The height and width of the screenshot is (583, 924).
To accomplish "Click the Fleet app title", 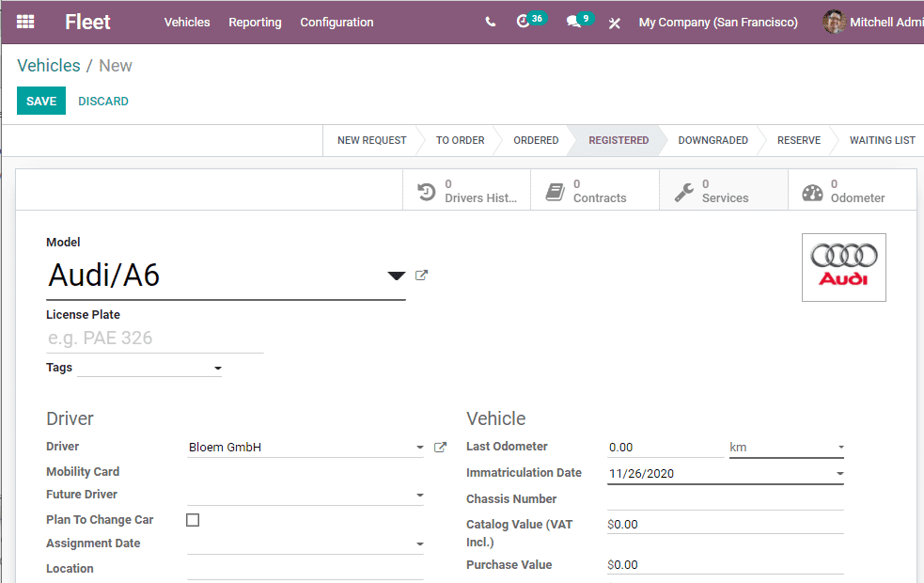I will click(87, 22).
